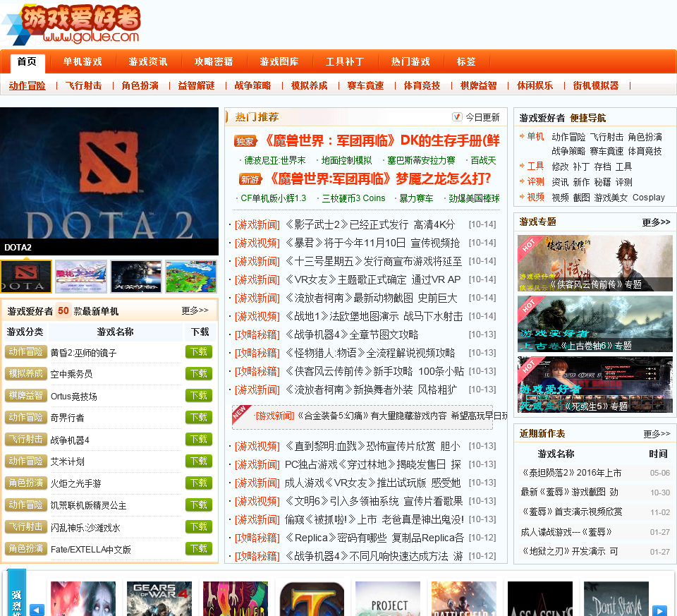The image size is (677, 616).
Task: Open 《地狱之刃》开发演示 entry
Action: pos(570,551)
